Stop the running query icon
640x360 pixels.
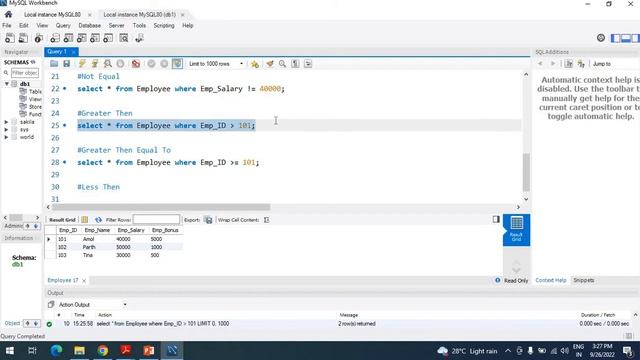point(120,64)
